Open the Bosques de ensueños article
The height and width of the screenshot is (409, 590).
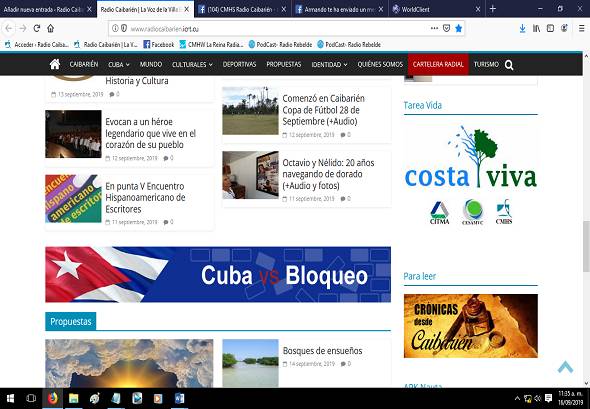[x=322, y=350]
